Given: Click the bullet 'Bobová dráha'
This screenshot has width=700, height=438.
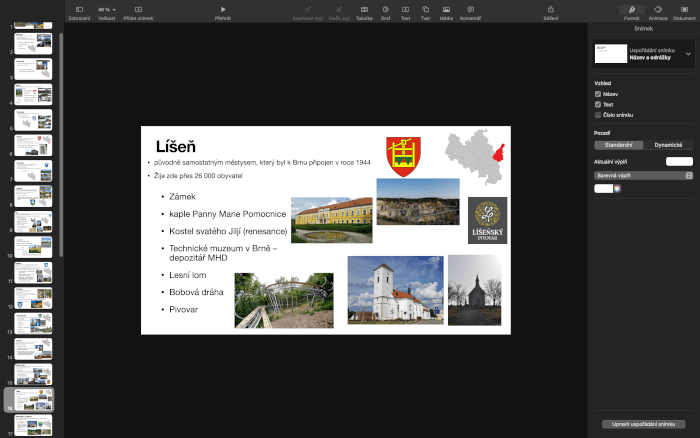Looking at the screenshot, I should click(x=196, y=292).
